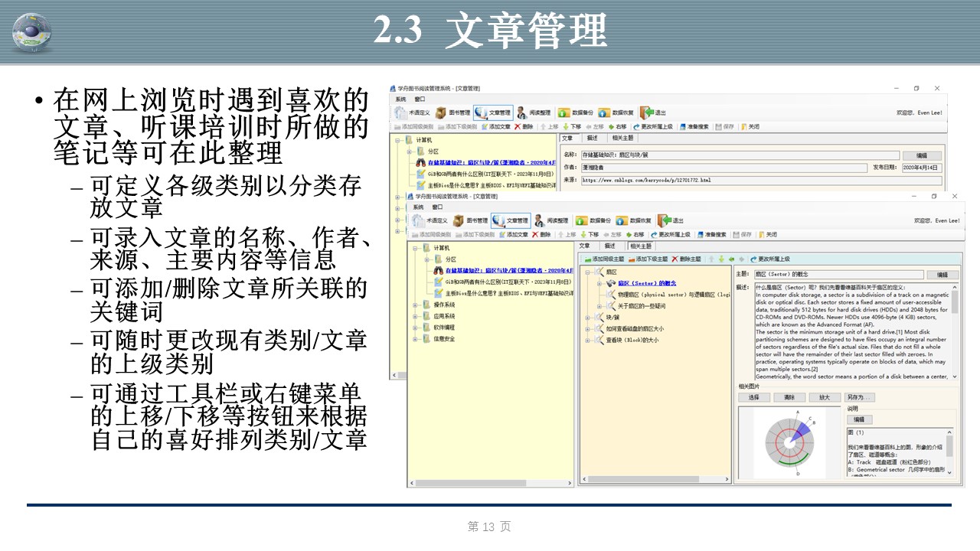This screenshot has width=980, height=551.
Task: Click 添加文章 in the back window
Action: (495, 127)
